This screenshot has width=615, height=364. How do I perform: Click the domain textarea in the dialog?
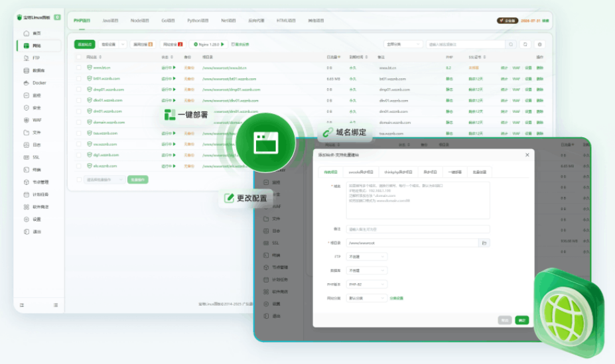(418, 200)
